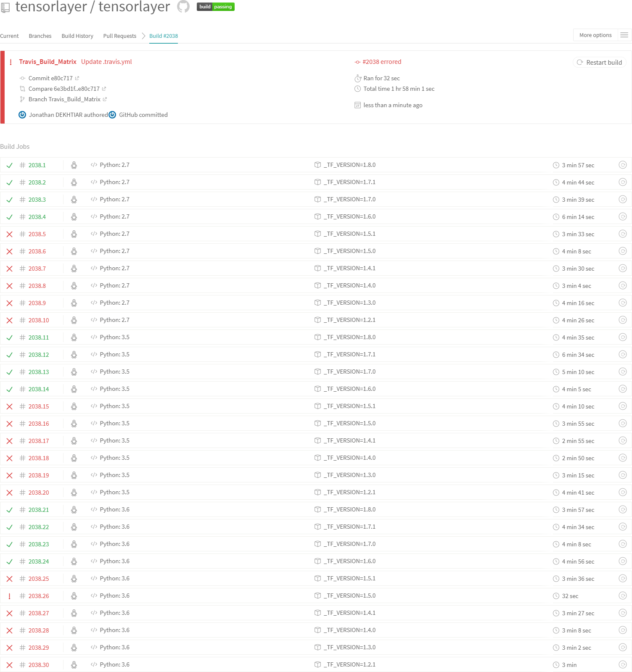Click the errored exclamation icon for job 2038.26
Viewport: 632px width, 672px height.
10,596
